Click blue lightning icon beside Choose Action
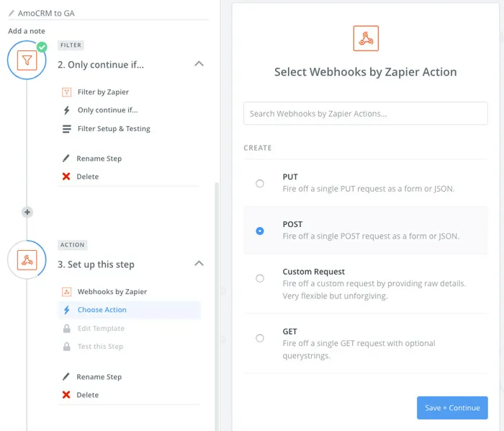This screenshot has height=431, width=504. pyautogui.click(x=66, y=310)
